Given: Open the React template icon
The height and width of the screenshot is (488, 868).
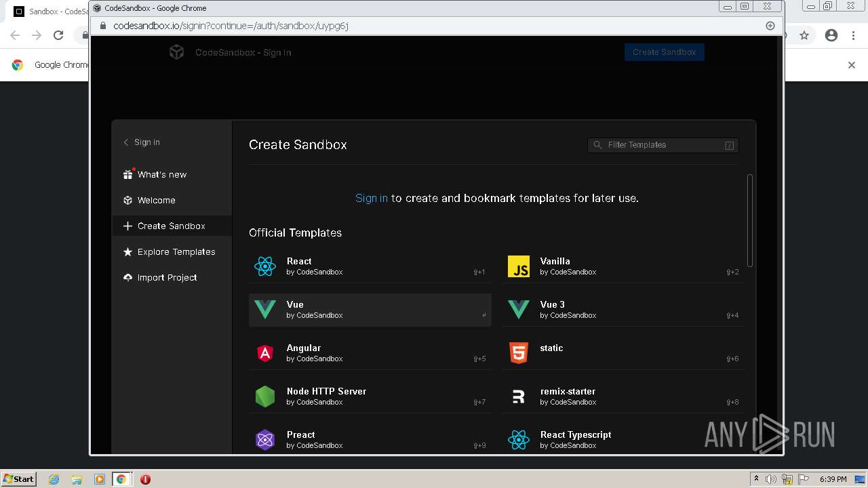Looking at the screenshot, I should (x=265, y=266).
